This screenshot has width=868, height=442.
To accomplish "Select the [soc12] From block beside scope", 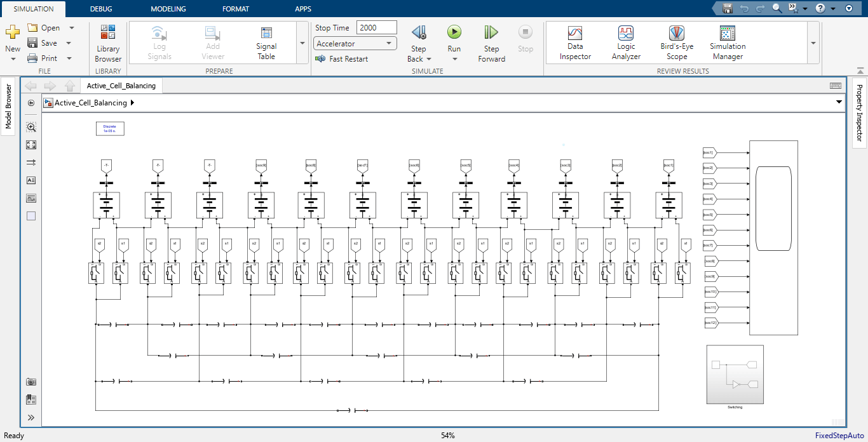I will point(711,323).
